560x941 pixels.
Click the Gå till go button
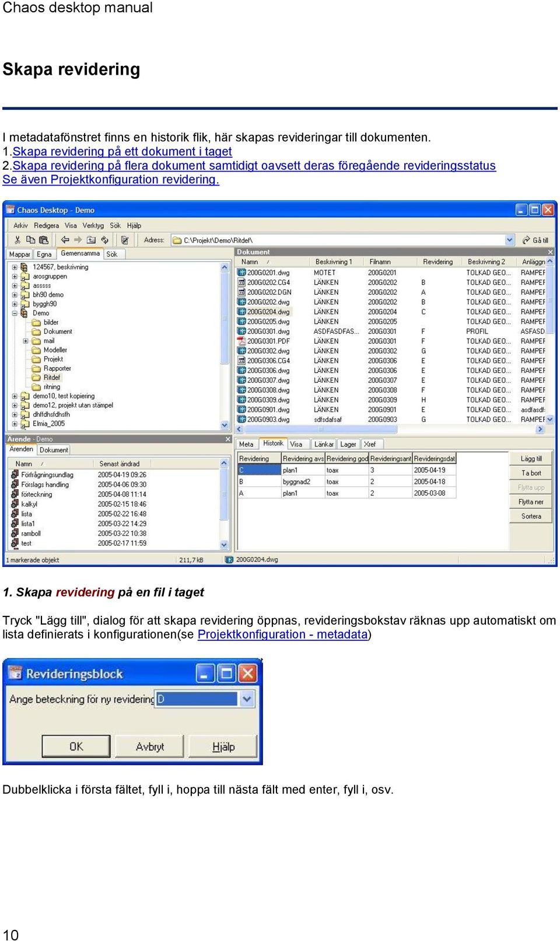pos(535,240)
